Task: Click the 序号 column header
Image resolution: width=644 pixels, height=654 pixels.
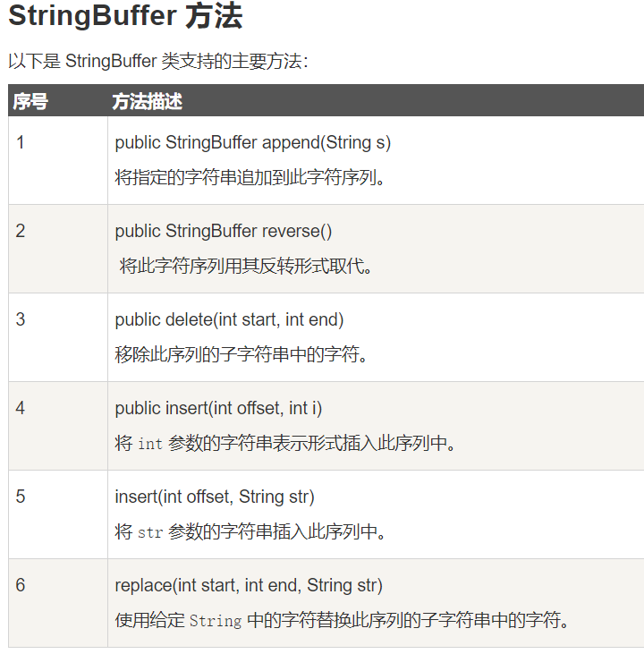Action: [30, 101]
